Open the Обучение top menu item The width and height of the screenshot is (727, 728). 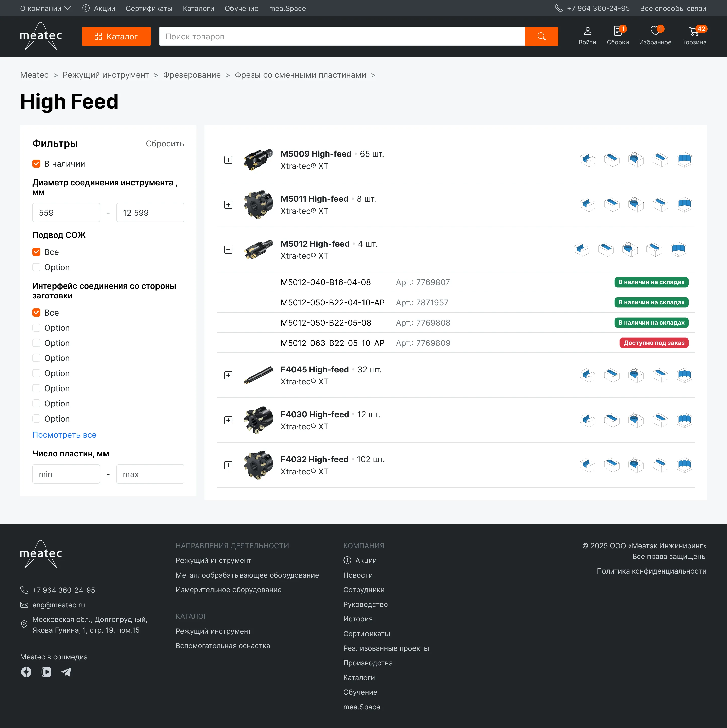pyautogui.click(x=241, y=8)
